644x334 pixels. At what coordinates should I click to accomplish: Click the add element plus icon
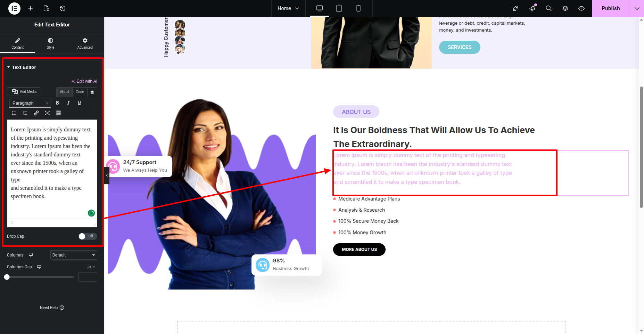pos(31,8)
